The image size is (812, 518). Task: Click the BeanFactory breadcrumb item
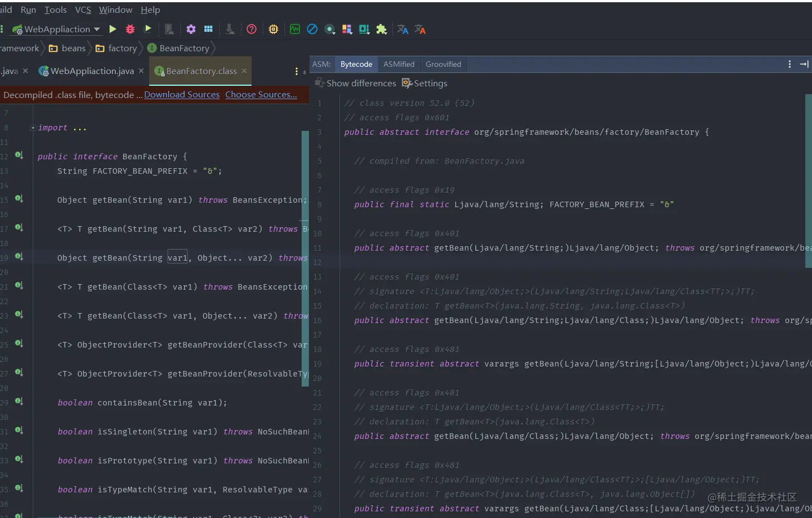click(178, 48)
